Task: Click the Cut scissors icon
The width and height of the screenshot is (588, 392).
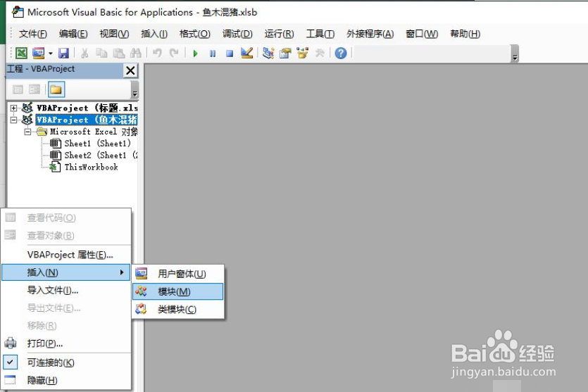Action: 85,53
